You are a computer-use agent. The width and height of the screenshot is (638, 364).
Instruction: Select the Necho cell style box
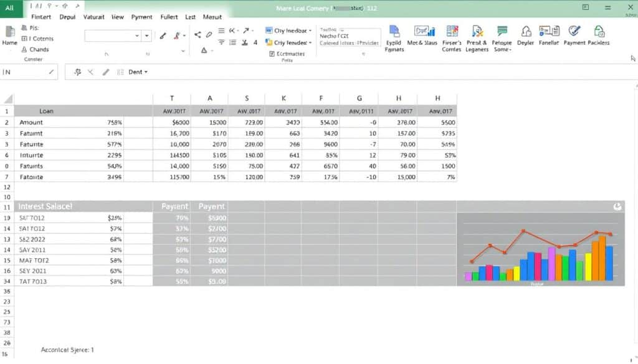coord(349,37)
